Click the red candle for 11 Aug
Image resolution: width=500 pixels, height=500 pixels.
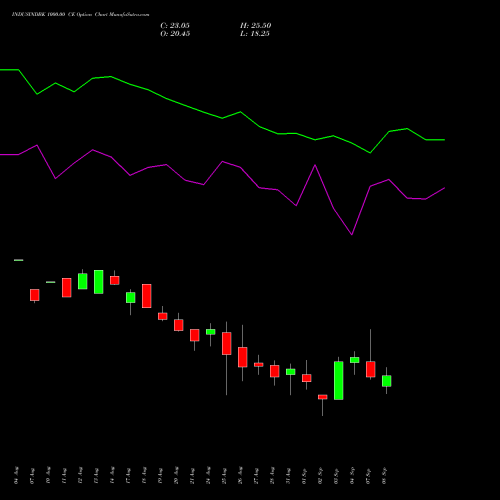click(x=67, y=288)
